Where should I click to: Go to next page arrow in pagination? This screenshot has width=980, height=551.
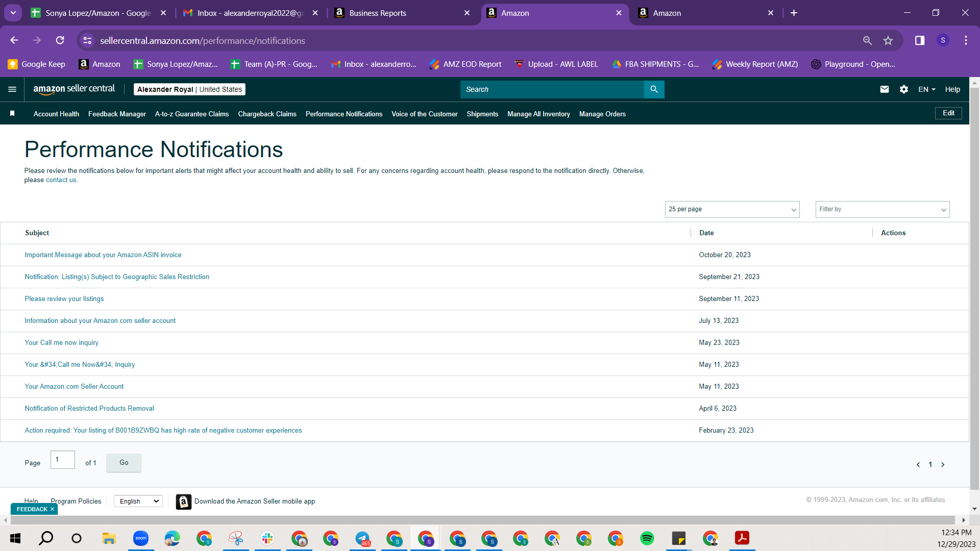point(943,465)
